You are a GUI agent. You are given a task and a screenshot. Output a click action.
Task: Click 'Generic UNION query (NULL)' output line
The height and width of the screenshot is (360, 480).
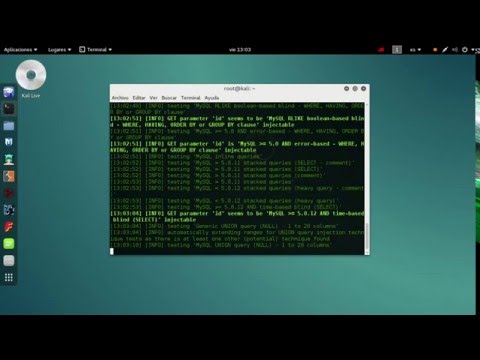pyautogui.click(x=224, y=226)
